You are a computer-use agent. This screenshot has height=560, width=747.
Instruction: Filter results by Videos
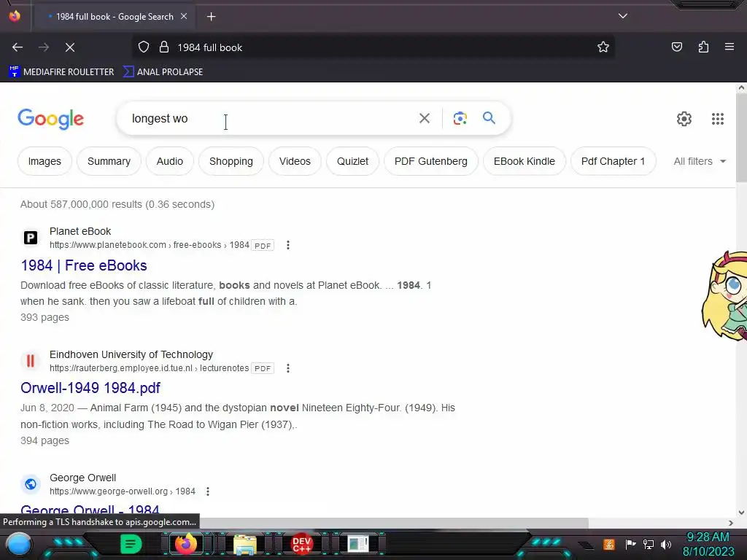tap(295, 161)
